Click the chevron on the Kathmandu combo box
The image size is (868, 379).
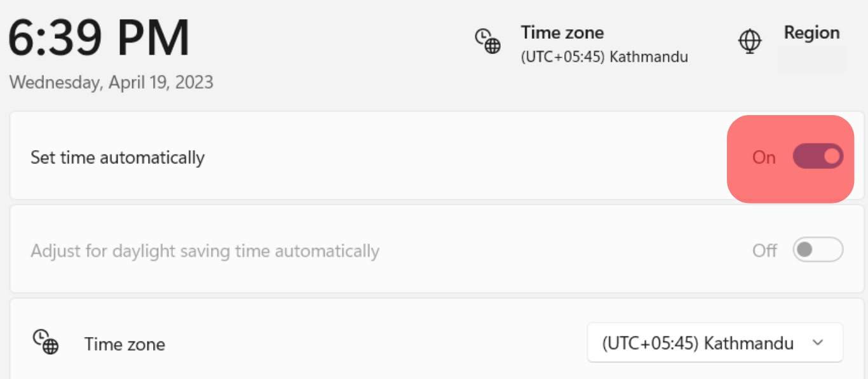[820, 342]
